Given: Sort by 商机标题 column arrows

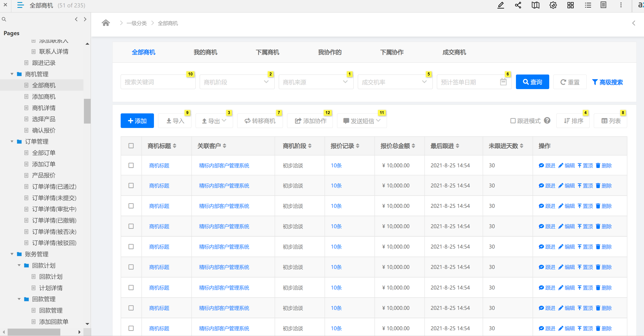Looking at the screenshot, I should pos(175,146).
